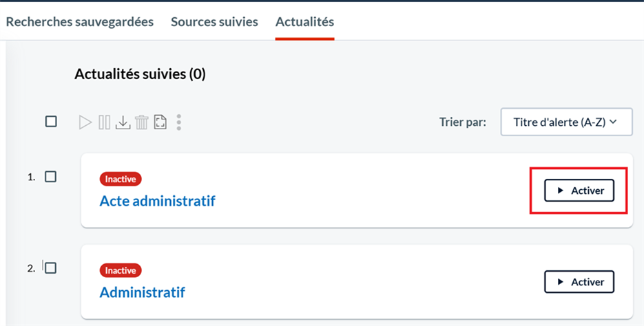The image size is (644, 326).
Task: Open the three-dot more options menu
Action: pyautogui.click(x=178, y=122)
